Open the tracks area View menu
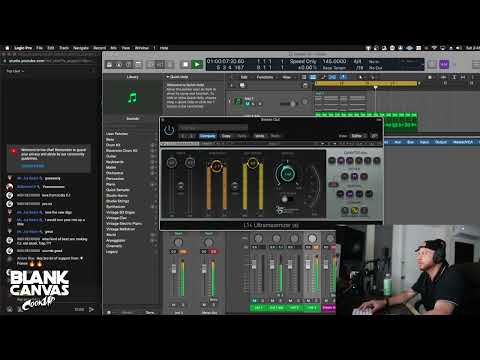The image size is (480, 360). click(x=287, y=77)
